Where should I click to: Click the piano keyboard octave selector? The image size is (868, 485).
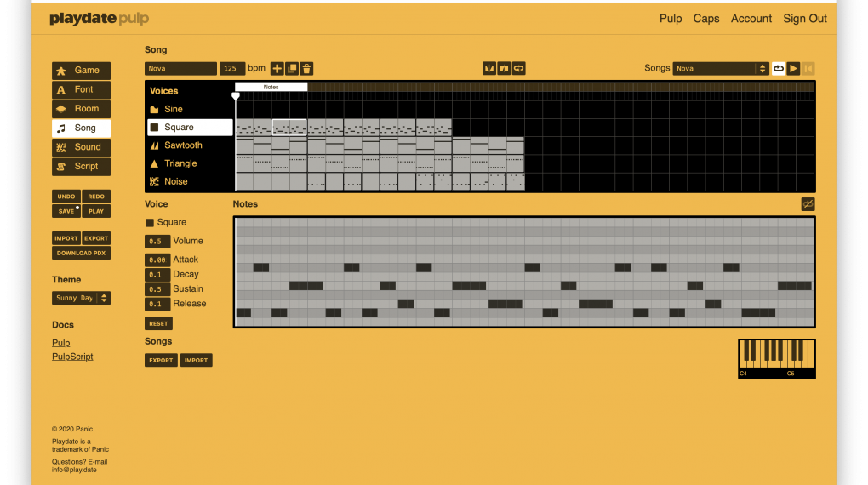[776, 358]
